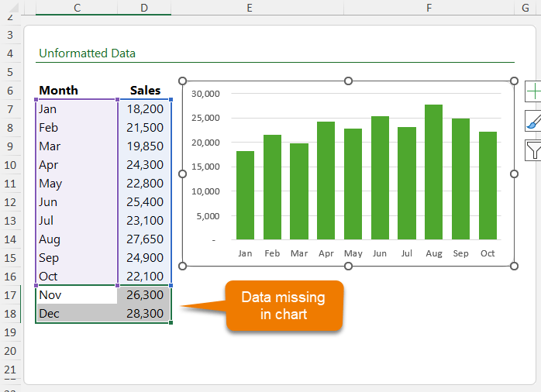Select the Nov month cell

(77, 295)
